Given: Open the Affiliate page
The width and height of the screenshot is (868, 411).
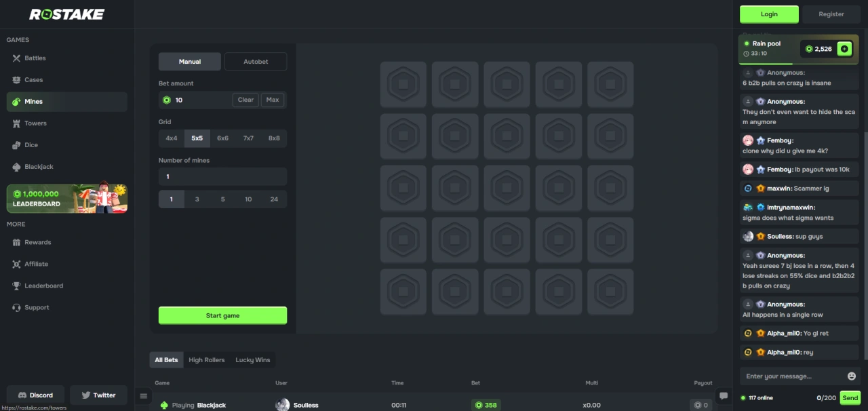Looking at the screenshot, I should coord(67,264).
